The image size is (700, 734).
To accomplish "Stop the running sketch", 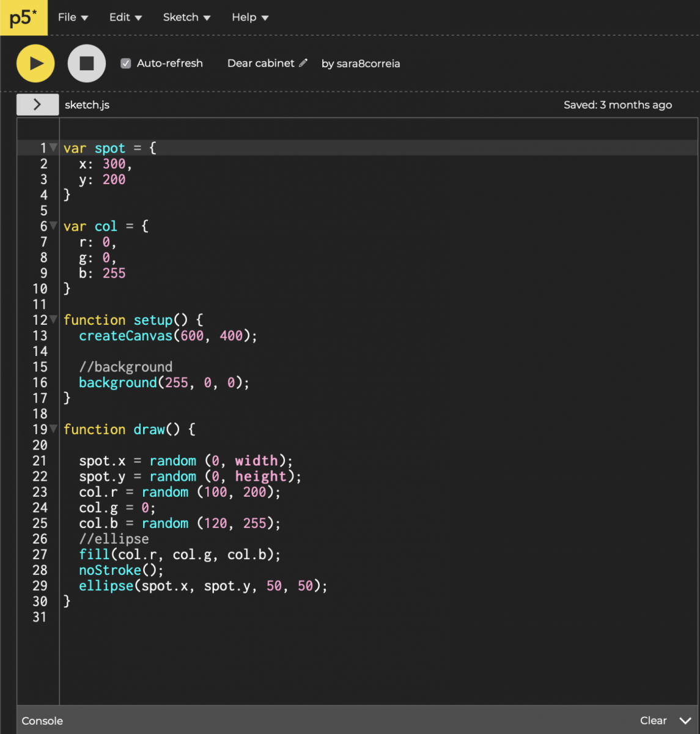I will tap(87, 63).
